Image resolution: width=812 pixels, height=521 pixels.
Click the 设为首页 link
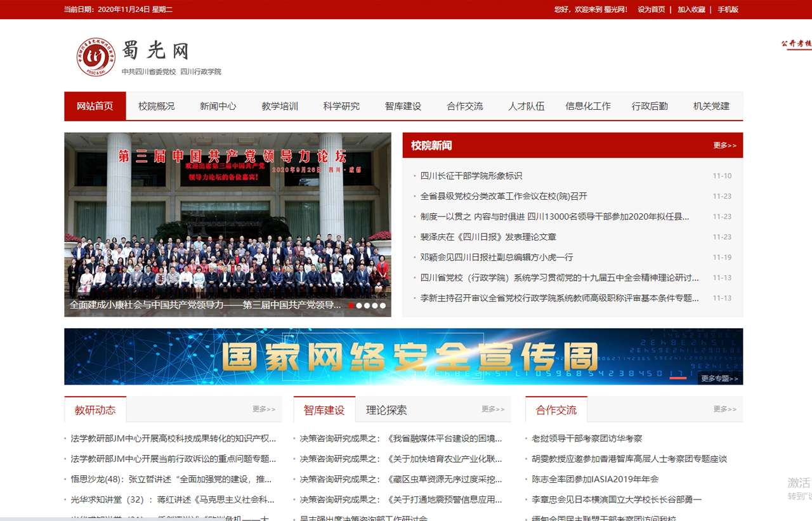[652, 10]
